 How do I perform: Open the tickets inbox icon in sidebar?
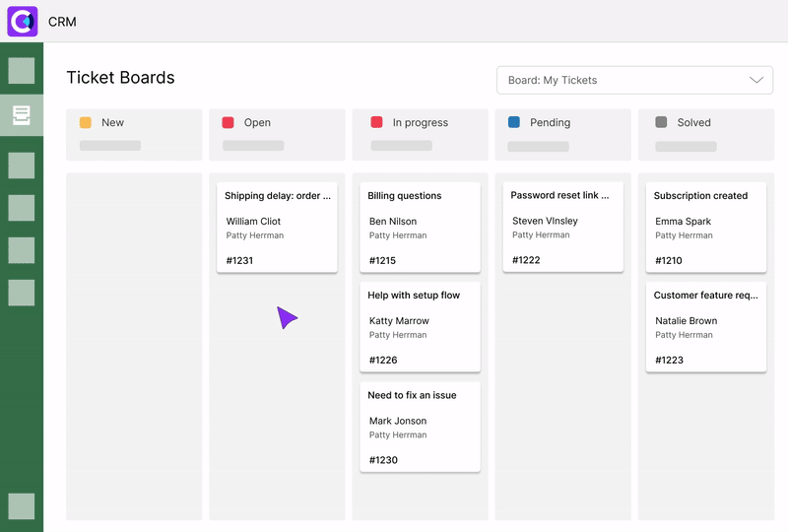[x=21, y=115]
